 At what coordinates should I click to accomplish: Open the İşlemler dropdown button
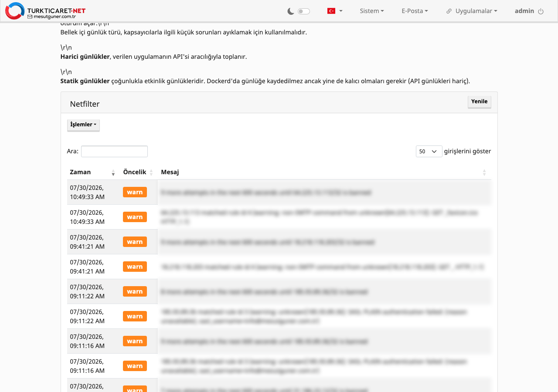[x=83, y=125]
